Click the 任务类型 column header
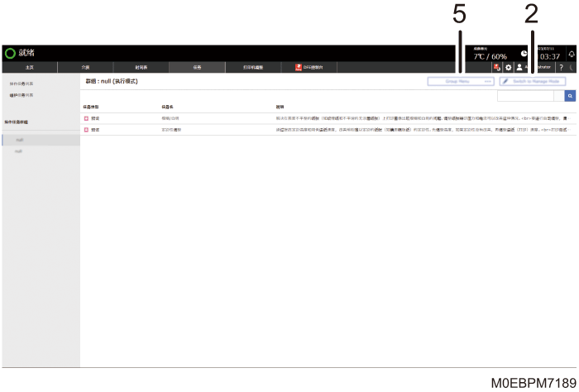 pos(91,107)
